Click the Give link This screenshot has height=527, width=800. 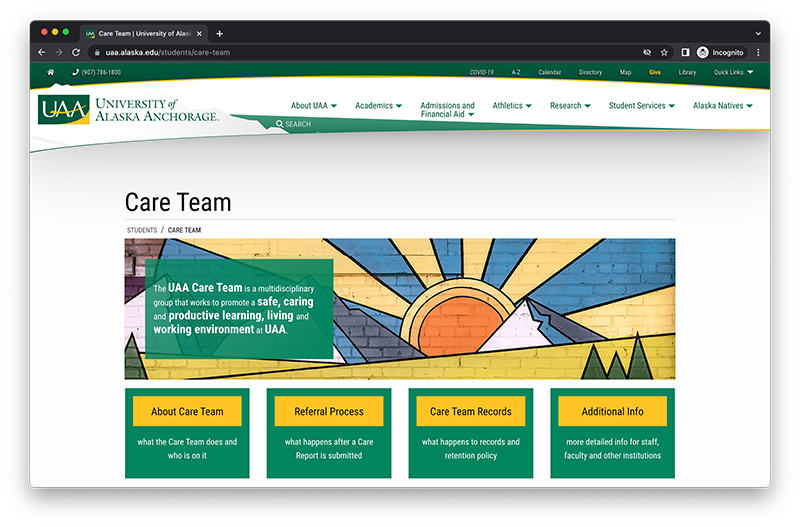[655, 72]
